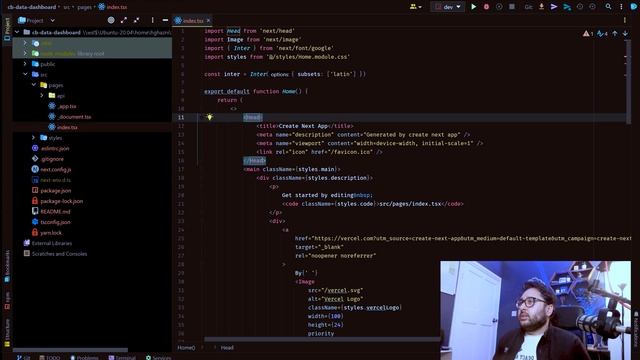Open package.json file
Screen dimensions: 640x360
tap(51, 191)
